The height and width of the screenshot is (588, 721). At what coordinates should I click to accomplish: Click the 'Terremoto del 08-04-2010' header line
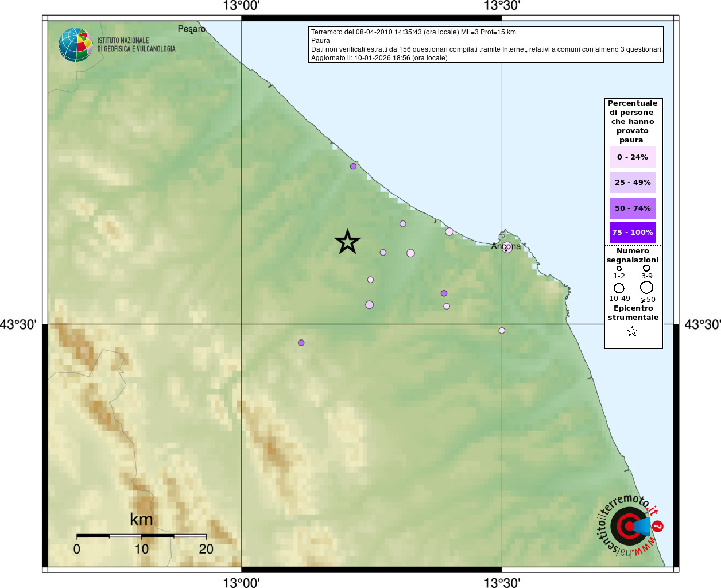(x=413, y=32)
